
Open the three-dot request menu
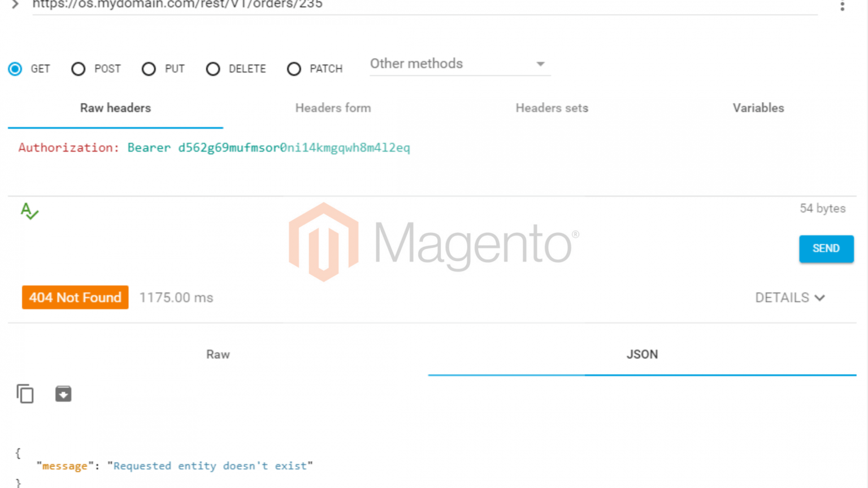(x=842, y=5)
